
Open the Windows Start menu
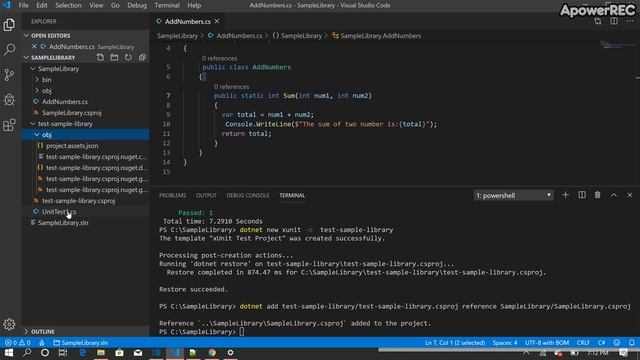(x=9, y=353)
